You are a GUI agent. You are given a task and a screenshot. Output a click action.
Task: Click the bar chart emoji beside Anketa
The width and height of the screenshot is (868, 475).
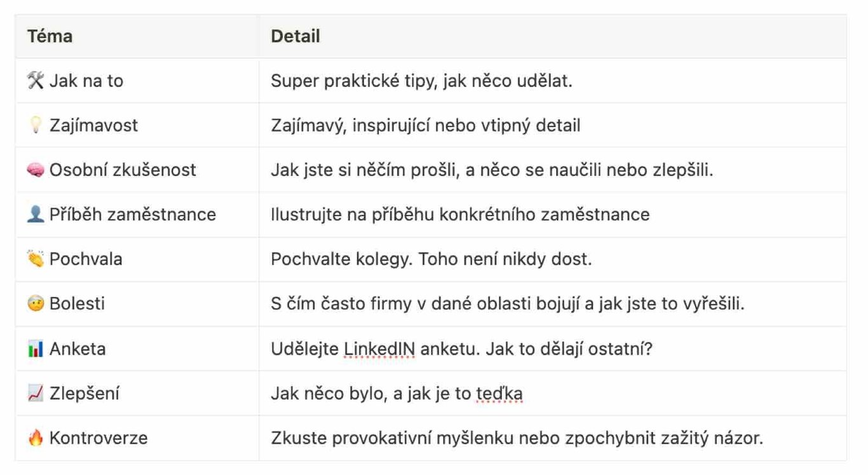[x=35, y=348]
